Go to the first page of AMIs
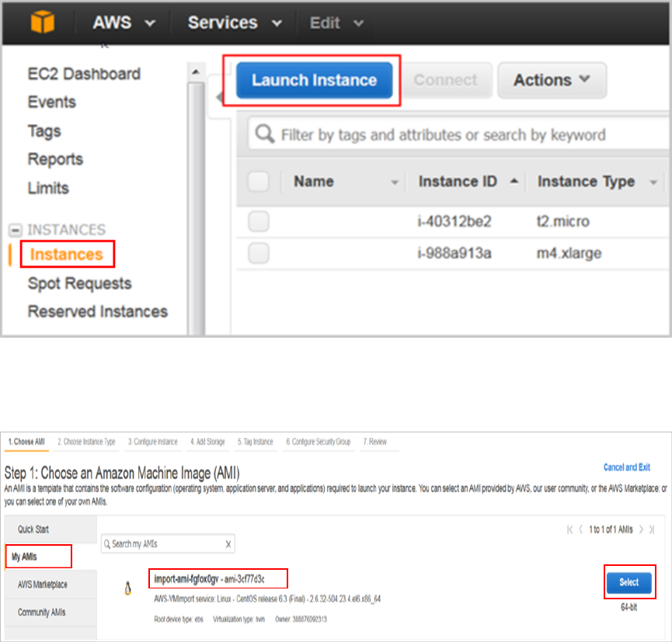The image size is (672, 642). (569, 529)
